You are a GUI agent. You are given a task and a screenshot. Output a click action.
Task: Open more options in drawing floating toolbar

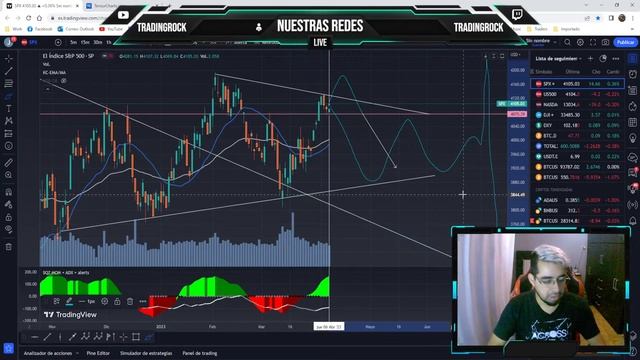142,301
